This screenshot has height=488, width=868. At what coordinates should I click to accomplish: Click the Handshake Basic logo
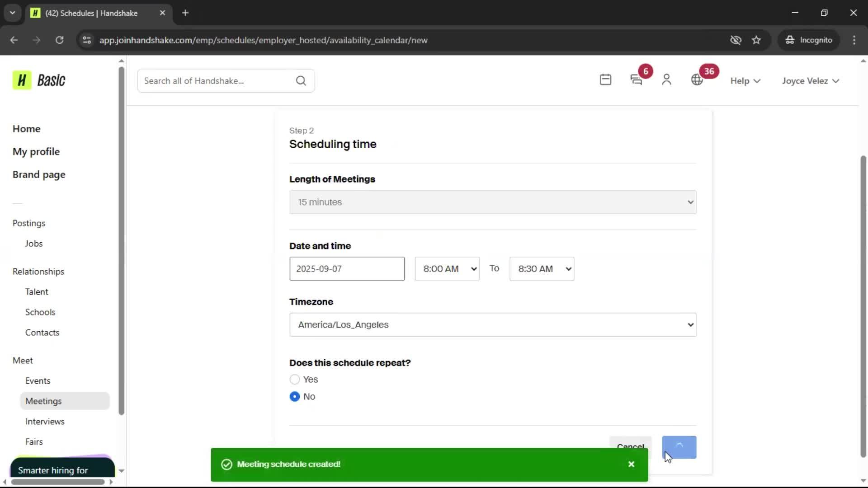(39, 80)
